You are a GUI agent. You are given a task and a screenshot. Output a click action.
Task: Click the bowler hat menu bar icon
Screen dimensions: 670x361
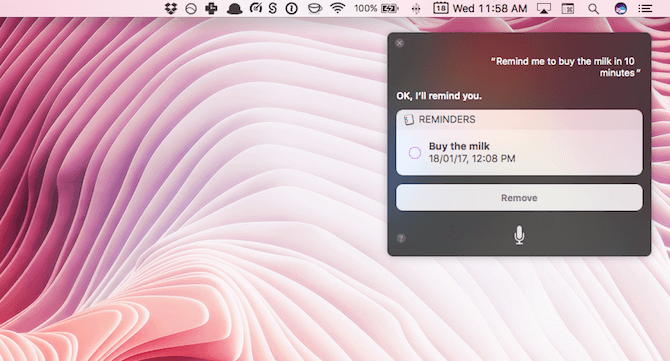coord(234,9)
